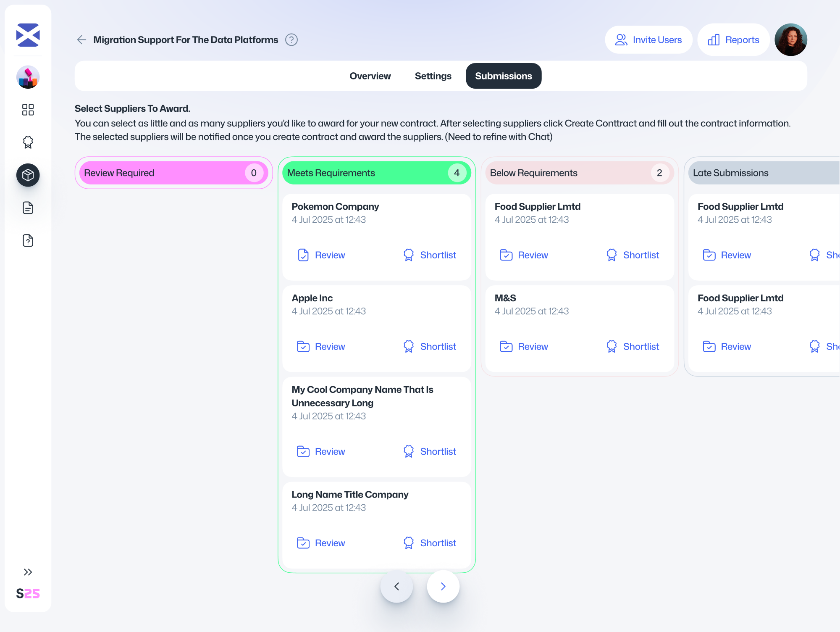Select the cube box icon in sidebar
The width and height of the screenshot is (840, 632).
pyautogui.click(x=28, y=175)
